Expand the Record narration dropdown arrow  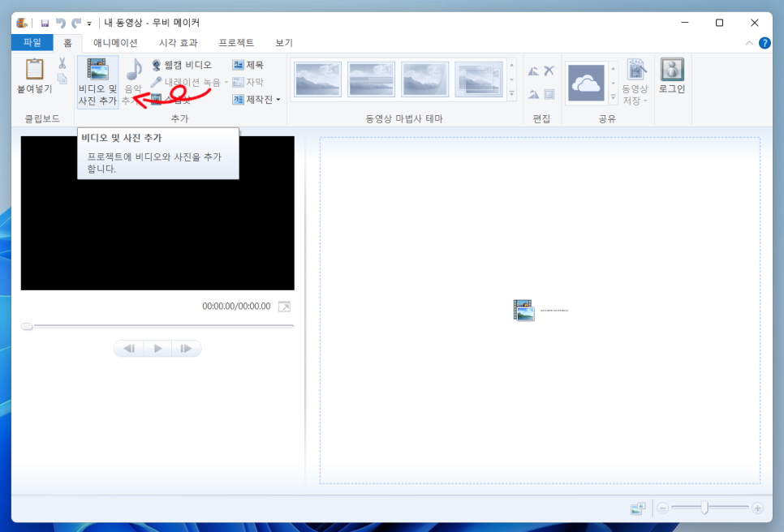pyautogui.click(x=226, y=83)
